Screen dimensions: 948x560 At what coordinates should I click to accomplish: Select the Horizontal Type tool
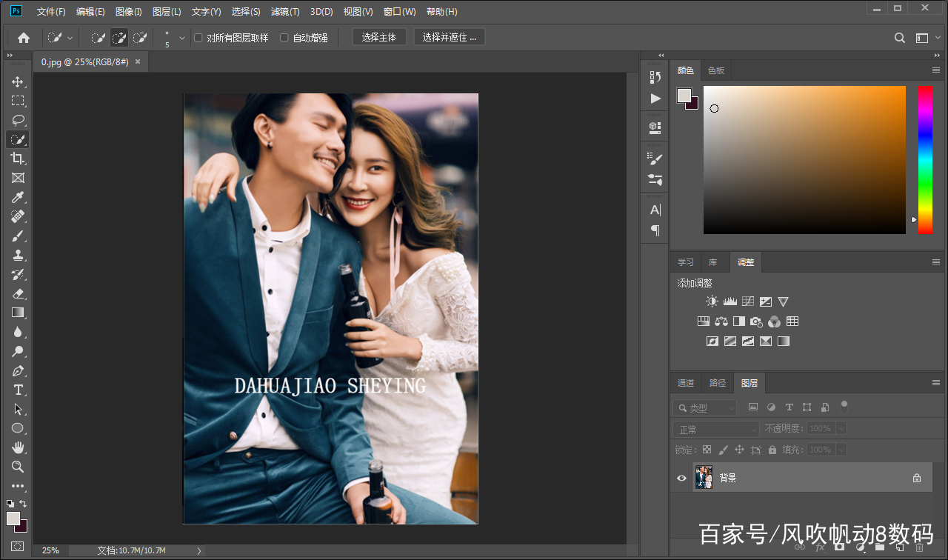(x=17, y=390)
